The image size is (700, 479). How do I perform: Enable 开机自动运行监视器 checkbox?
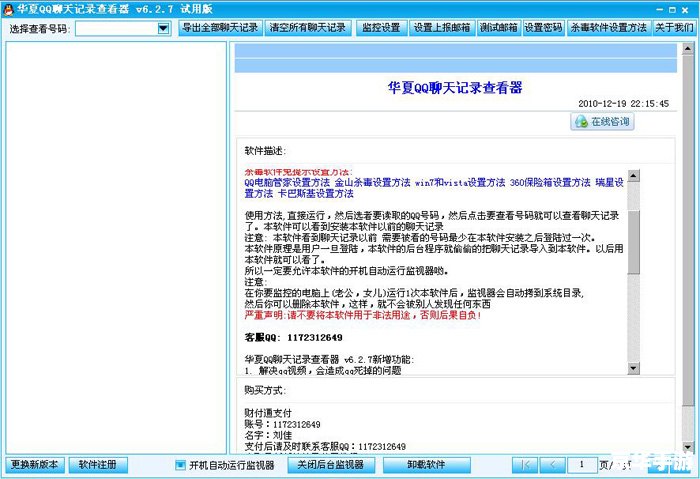180,465
